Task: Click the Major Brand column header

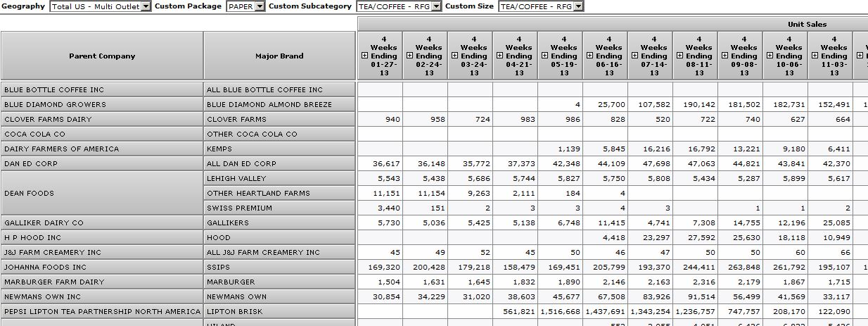Action: 279,56
